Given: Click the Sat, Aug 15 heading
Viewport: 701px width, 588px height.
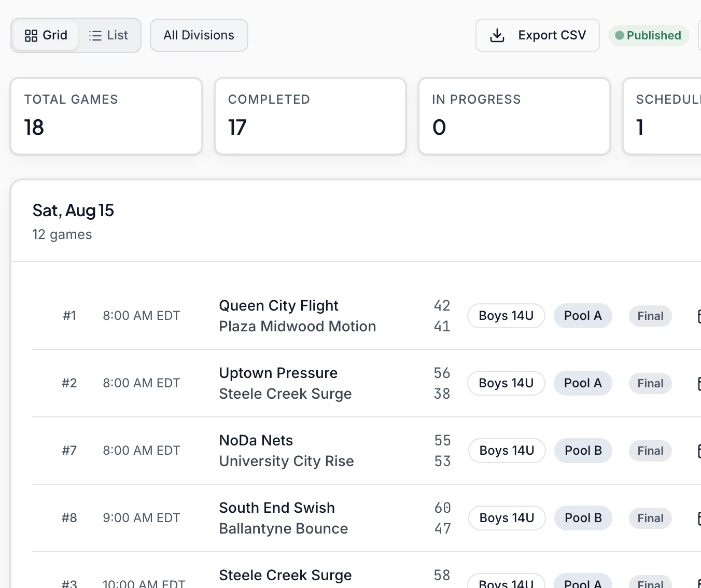Looking at the screenshot, I should [73, 211].
